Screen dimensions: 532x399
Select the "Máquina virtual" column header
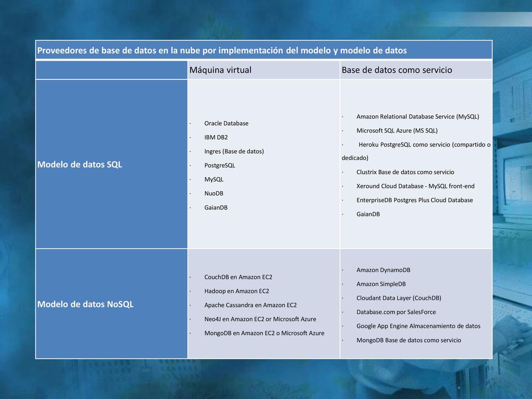(x=220, y=70)
